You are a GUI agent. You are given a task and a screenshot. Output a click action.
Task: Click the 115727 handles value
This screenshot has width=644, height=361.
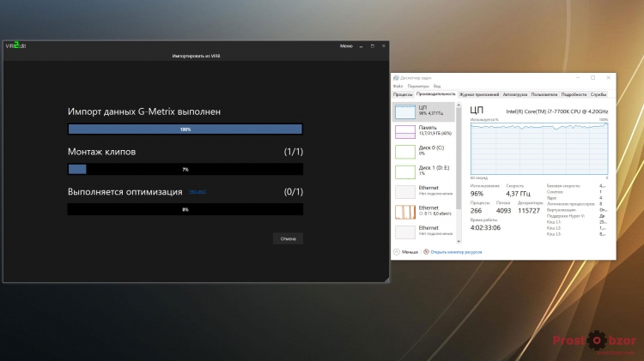pyautogui.click(x=529, y=210)
